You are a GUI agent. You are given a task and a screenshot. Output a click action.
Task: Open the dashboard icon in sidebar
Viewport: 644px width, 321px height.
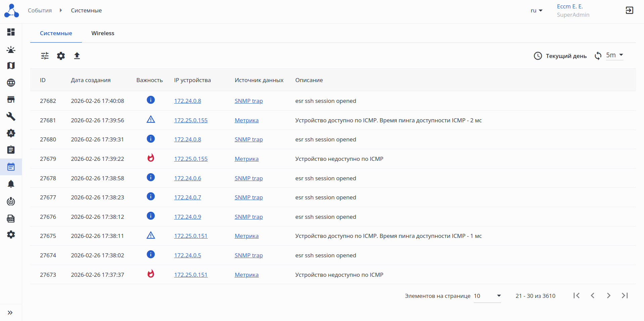coord(11,32)
